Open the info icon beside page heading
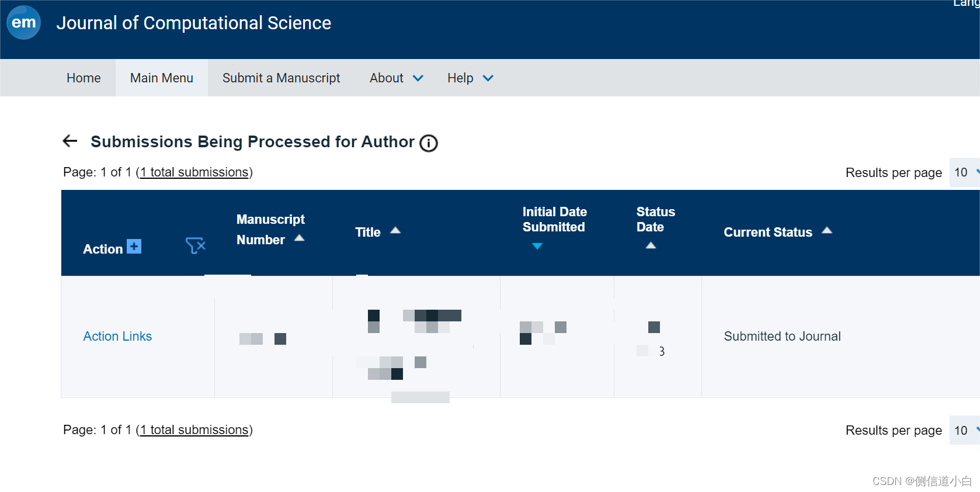The height and width of the screenshot is (492, 980). pos(429,143)
